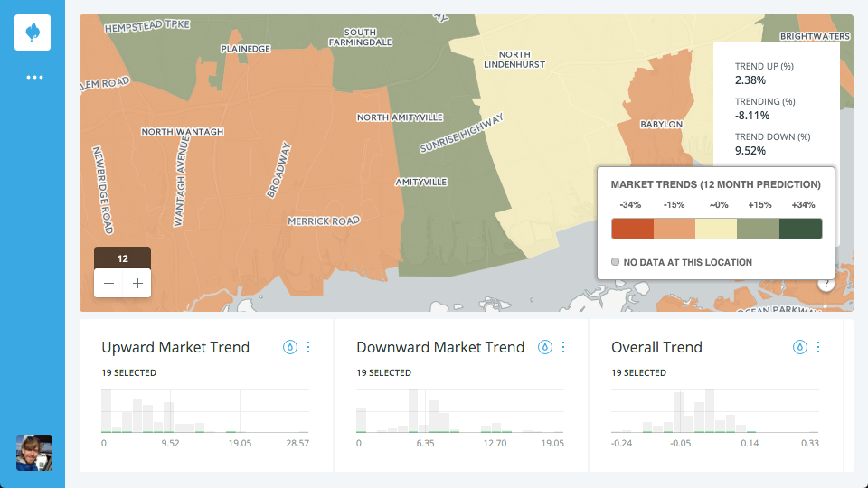The image size is (868, 488).
Task: Click the map help question mark icon
Action: 826,285
